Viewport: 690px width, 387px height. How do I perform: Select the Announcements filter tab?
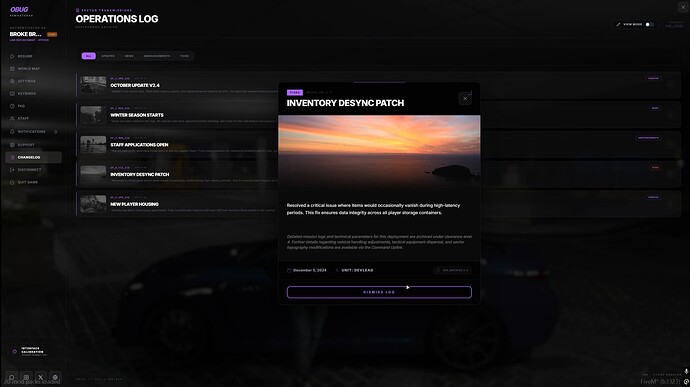(x=157, y=56)
